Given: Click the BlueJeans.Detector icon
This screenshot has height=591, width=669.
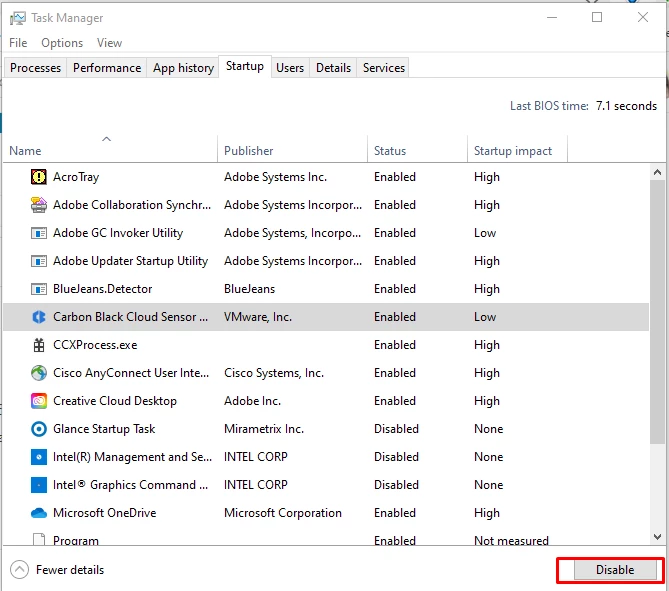Looking at the screenshot, I should click(38, 289).
